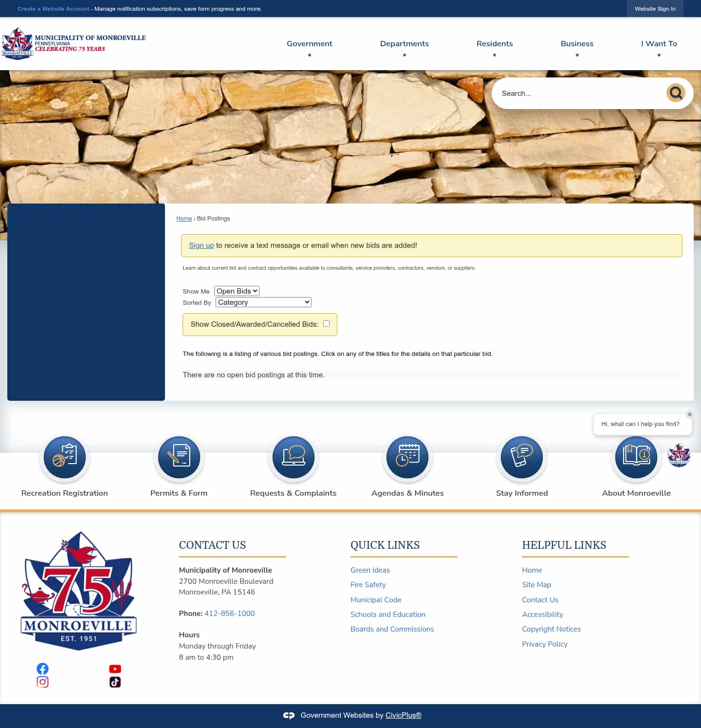
Task: Select the Stay Informed phone icon
Action: click(522, 457)
